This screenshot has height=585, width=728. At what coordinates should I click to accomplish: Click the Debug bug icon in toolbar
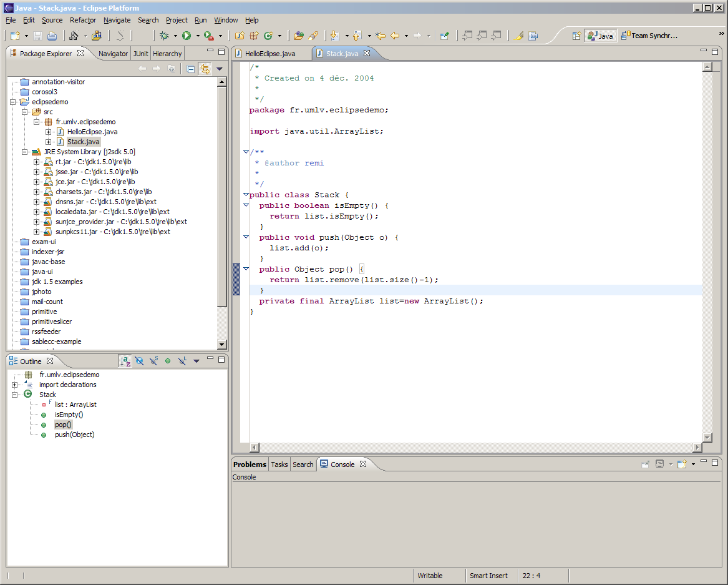[165, 36]
